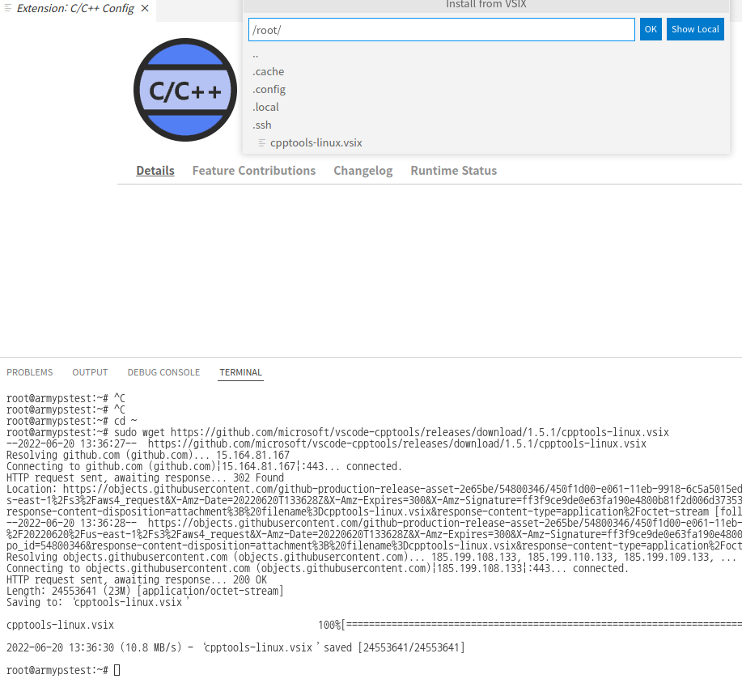
Task: Click the terminal cursor at the prompt
Action: click(x=117, y=670)
